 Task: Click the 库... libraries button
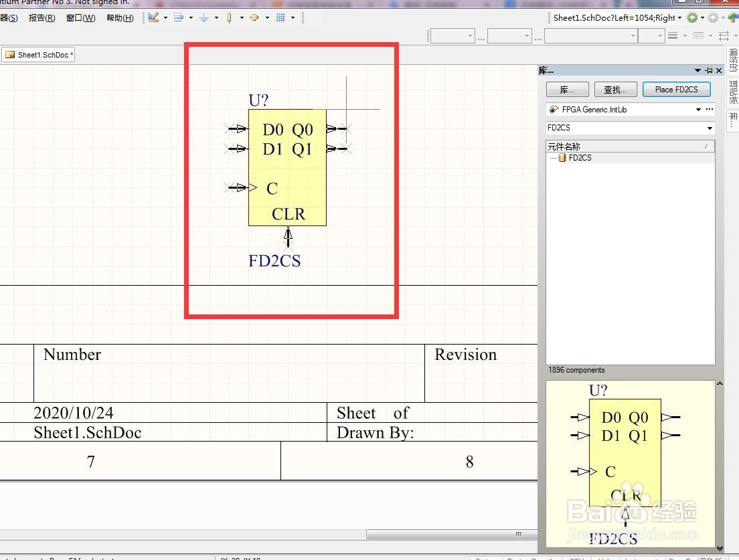(568, 90)
